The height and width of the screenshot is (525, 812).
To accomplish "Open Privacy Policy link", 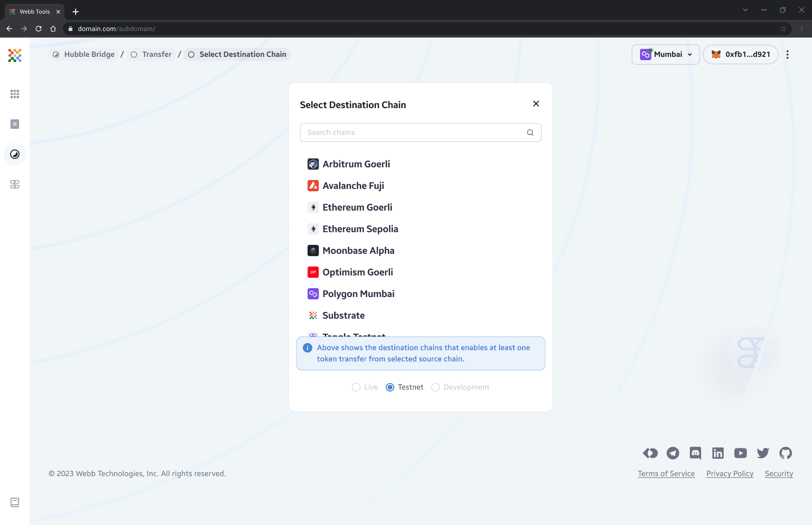I will 730,474.
